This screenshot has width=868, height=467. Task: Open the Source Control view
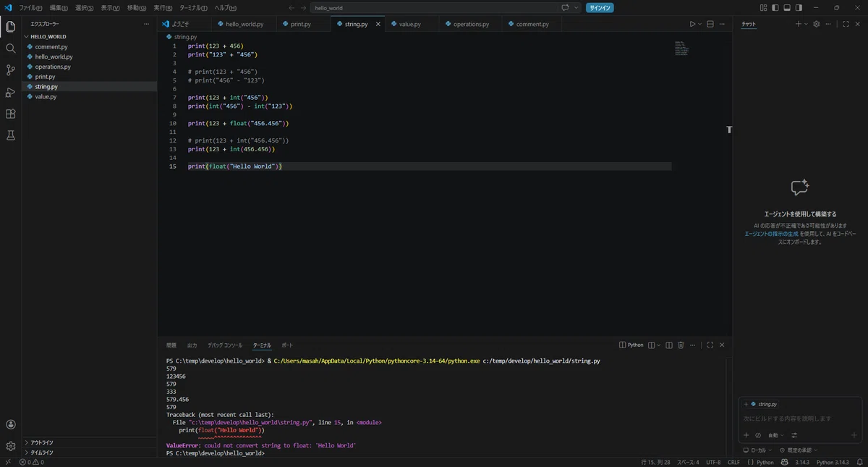(10, 70)
